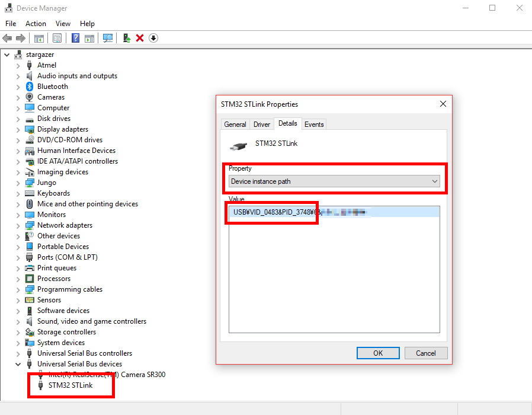Select the STM32 STLink tree item
The height and width of the screenshot is (415, 532).
(70, 385)
